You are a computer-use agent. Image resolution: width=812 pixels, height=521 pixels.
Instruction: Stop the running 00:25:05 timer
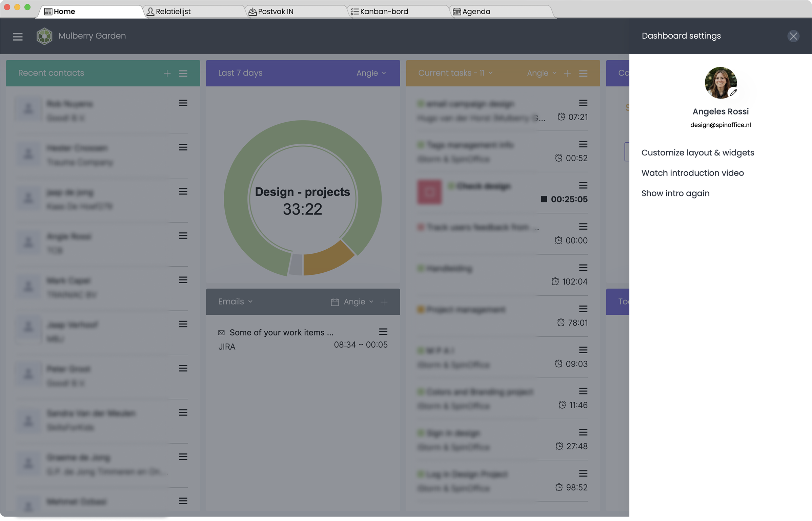[x=544, y=199]
